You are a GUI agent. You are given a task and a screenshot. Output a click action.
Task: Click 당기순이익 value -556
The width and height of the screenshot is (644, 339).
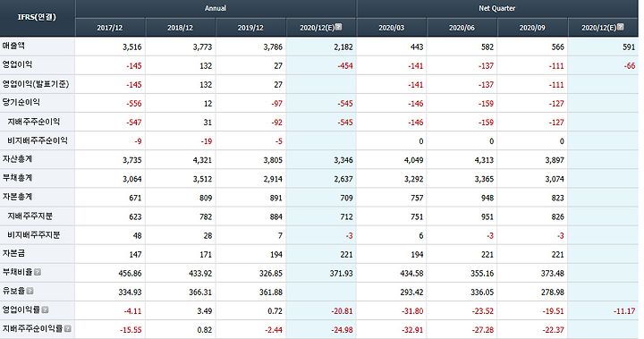pyautogui.click(x=133, y=104)
